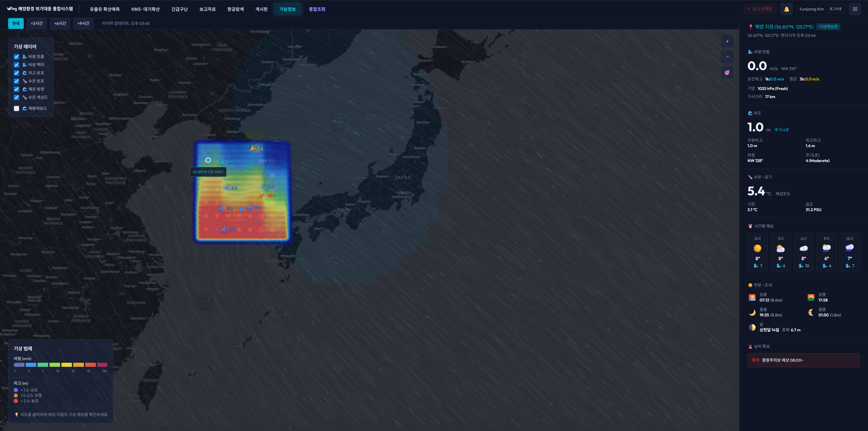Click the 12.4 red wind vector arrow

pyautogui.click(x=262, y=195)
